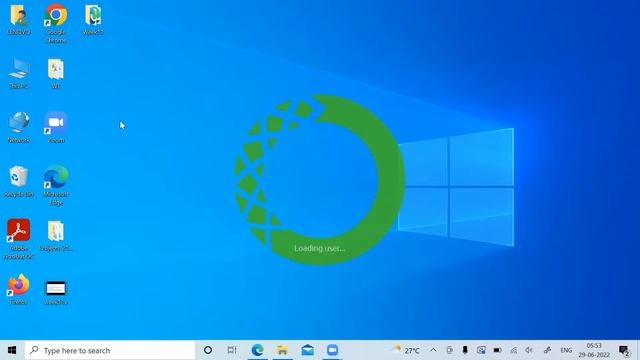The image size is (640, 360).
Task: Open the Windows Start menu
Action: [12, 350]
